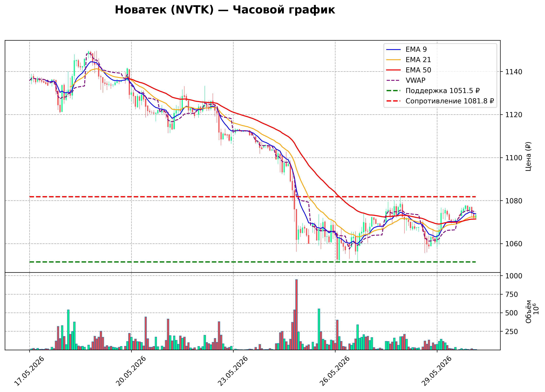545x392 pixels.
Task: Click the 250 volume axis tick label
Action: click(512, 332)
